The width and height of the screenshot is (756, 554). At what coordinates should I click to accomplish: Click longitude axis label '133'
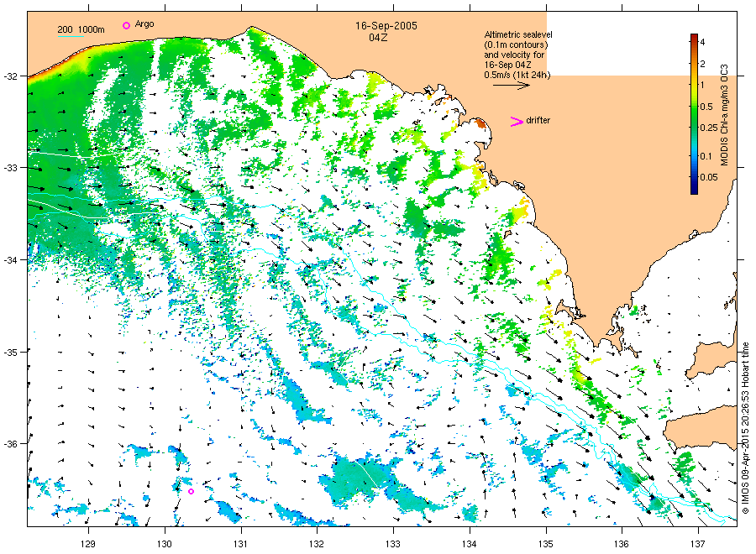393,545
